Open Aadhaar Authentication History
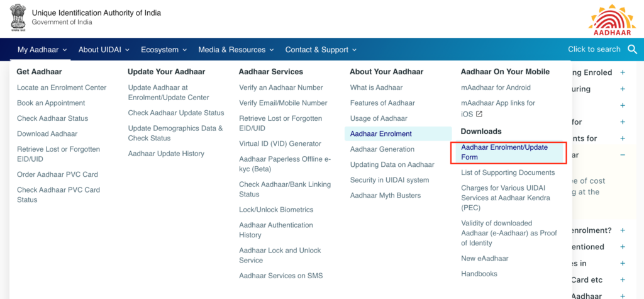Viewport: 644px width, 299px height. pos(276,230)
